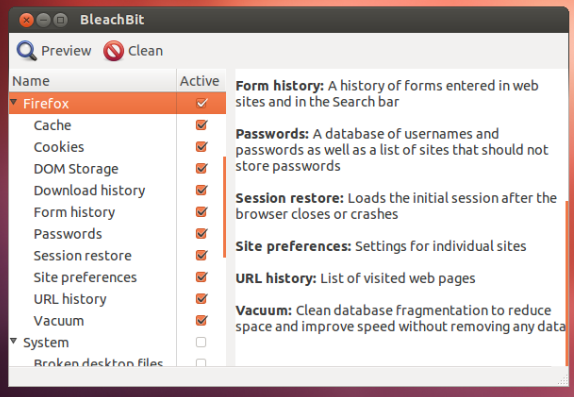Click the description pane's vertical scrollbar
Viewport: 574px width, 397px height.
click(x=567, y=284)
